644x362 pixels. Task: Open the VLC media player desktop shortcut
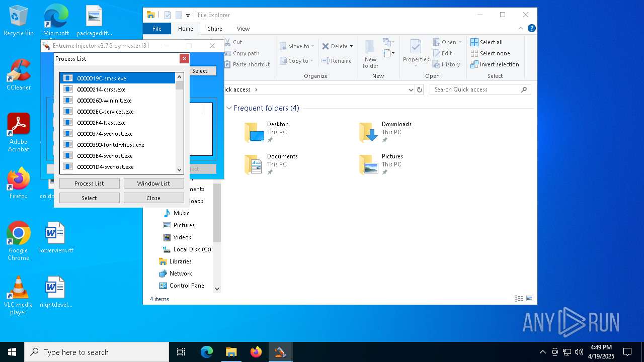[18, 296]
